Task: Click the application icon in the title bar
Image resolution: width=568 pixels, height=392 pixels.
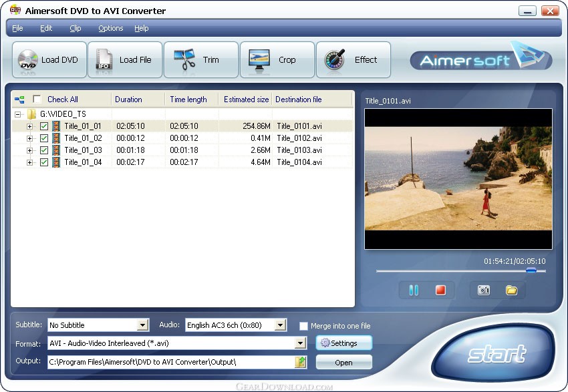Action: [x=15, y=10]
